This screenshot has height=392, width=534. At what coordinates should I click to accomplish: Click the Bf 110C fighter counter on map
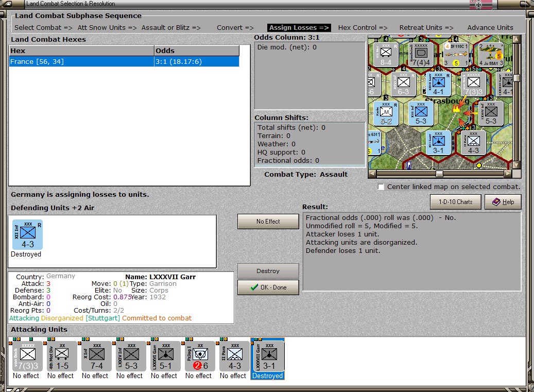(456, 55)
